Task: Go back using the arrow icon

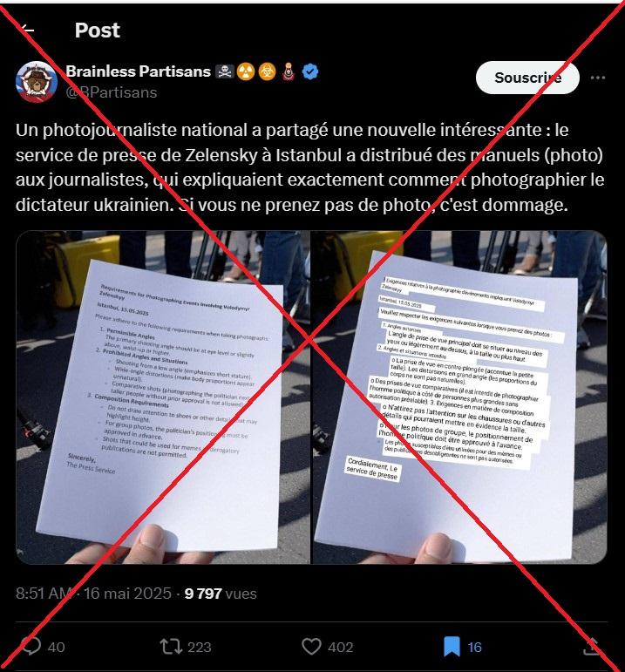Action: click(x=28, y=30)
